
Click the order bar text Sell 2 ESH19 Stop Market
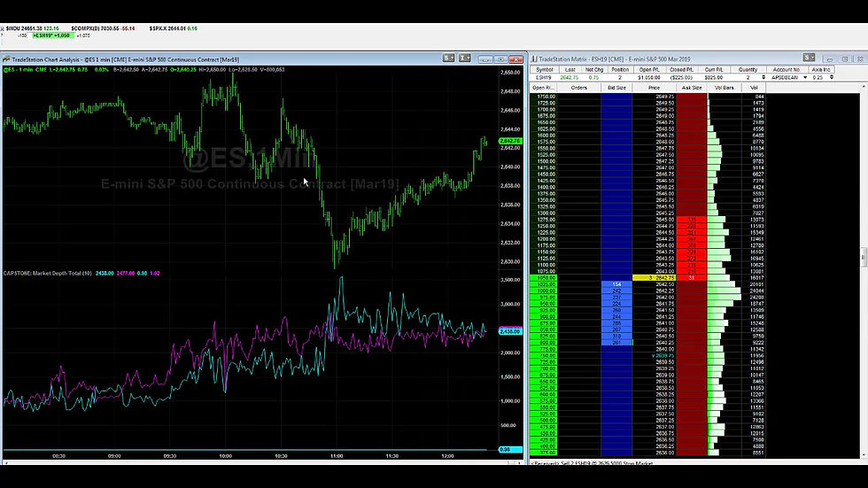pyautogui.click(x=593, y=463)
